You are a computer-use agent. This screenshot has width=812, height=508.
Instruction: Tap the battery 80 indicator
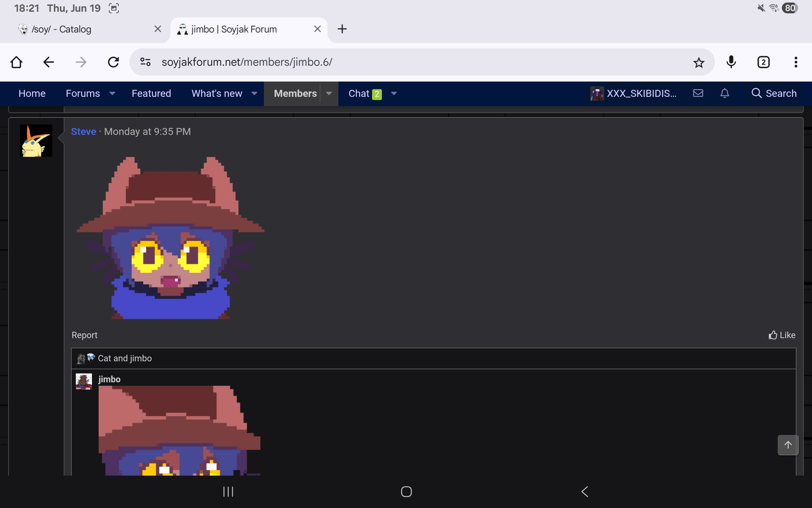(789, 8)
